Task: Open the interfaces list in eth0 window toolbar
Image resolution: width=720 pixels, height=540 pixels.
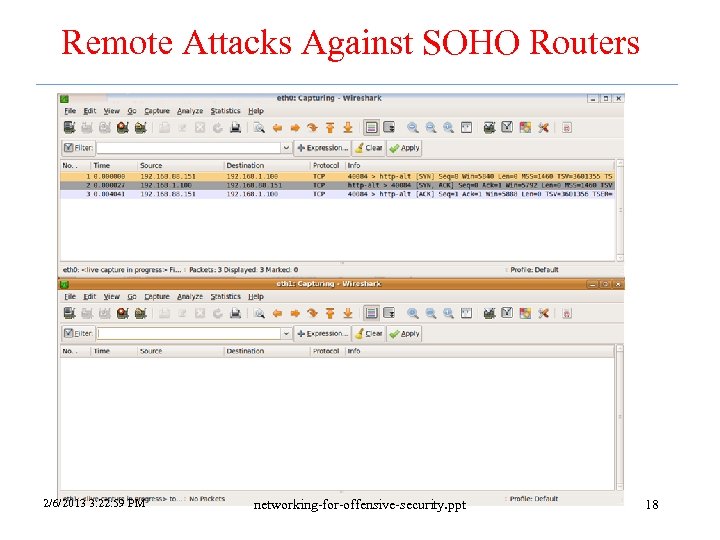Action: (x=69, y=128)
